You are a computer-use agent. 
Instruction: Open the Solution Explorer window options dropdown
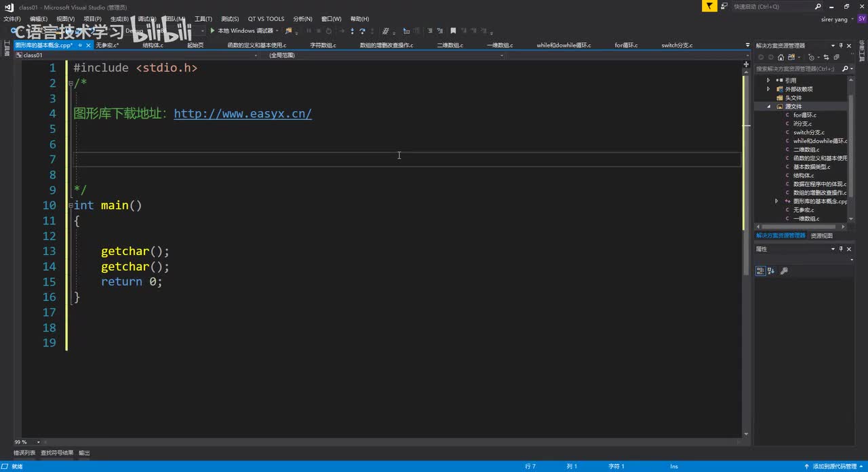(x=833, y=45)
